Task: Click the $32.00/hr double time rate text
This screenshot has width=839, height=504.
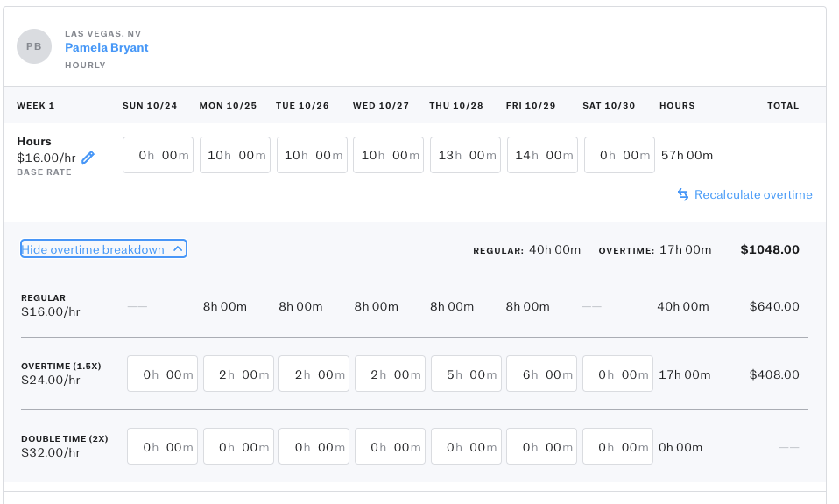Action: [50, 452]
